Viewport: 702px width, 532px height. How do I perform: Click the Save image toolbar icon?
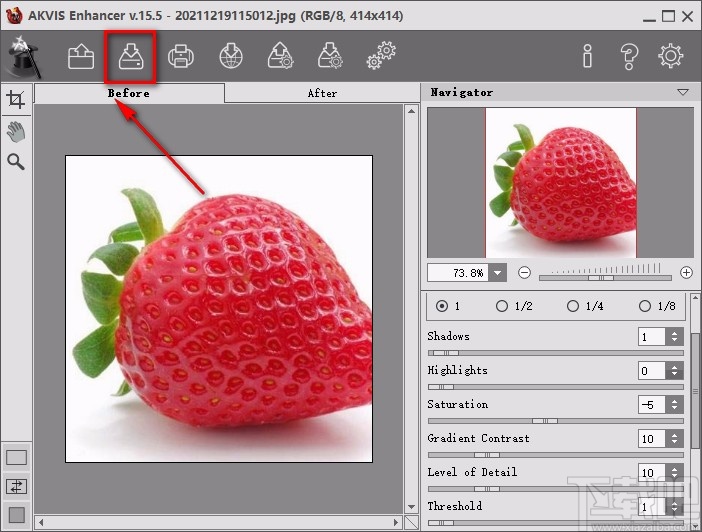(x=131, y=56)
